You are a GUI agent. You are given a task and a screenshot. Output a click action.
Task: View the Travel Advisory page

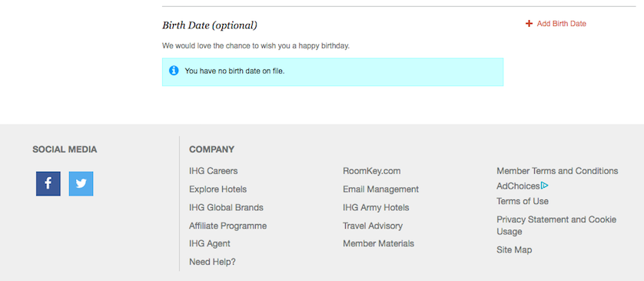[373, 226]
